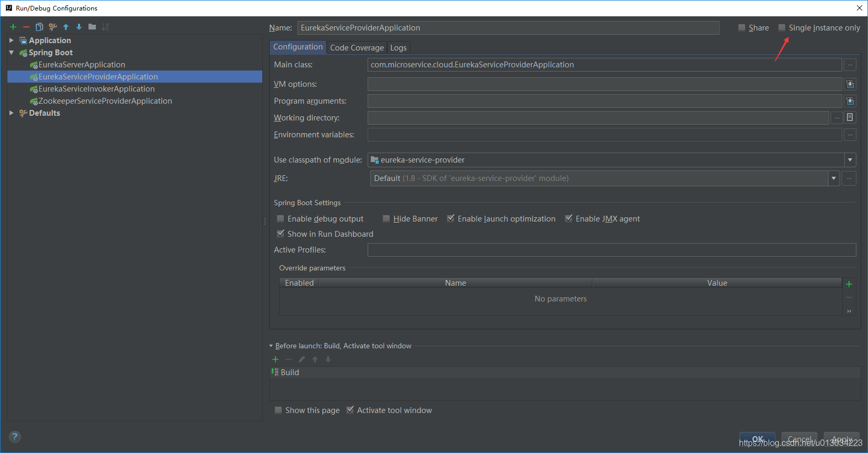Edit the before launch task
The image size is (868, 453).
(302, 359)
